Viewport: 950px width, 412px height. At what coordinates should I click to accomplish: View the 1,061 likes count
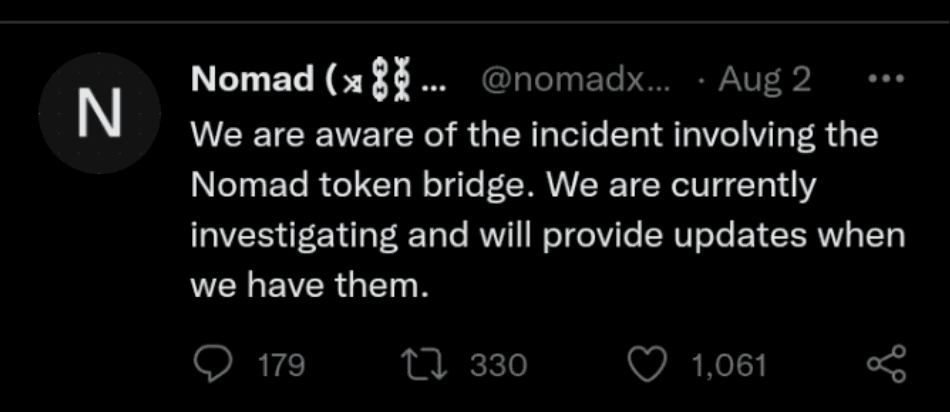point(729,366)
